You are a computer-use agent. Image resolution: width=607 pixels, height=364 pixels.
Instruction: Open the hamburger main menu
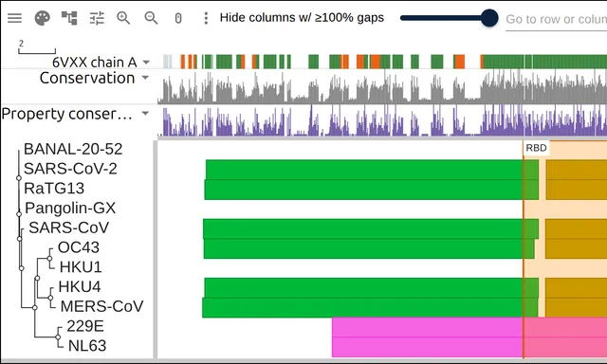point(15,18)
